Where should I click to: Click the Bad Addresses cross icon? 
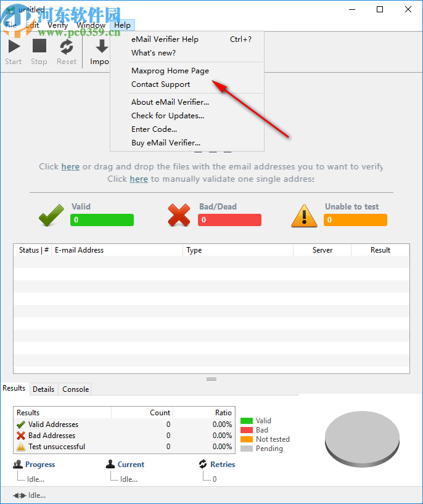21,436
